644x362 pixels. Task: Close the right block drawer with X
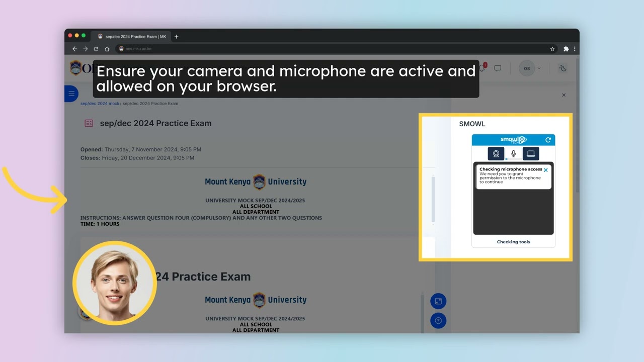point(563,95)
